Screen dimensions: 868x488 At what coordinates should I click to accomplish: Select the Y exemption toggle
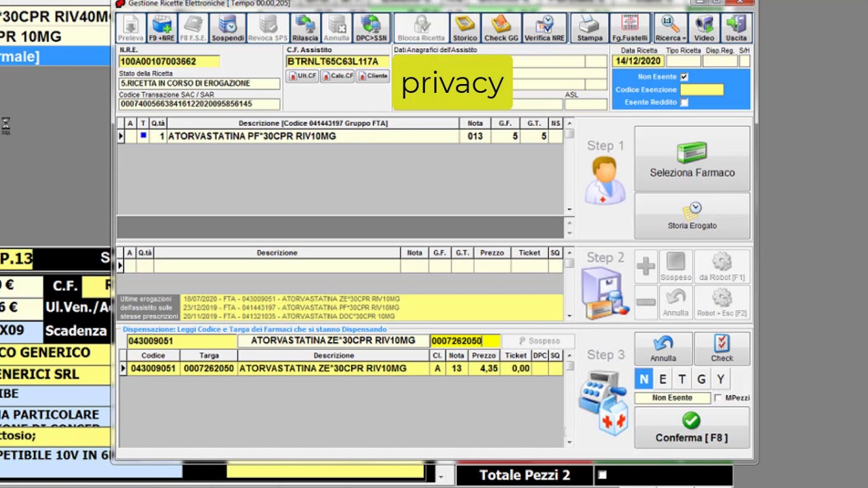720,380
